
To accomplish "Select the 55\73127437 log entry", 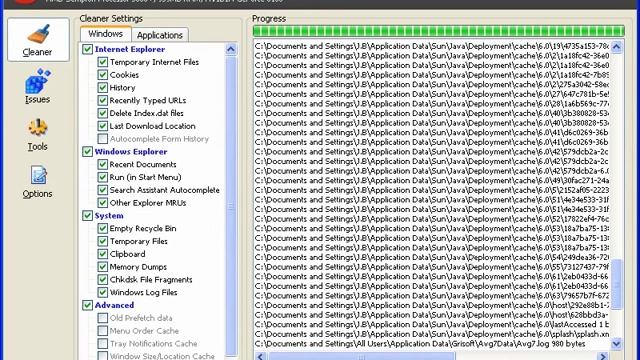I will pos(432,267).
